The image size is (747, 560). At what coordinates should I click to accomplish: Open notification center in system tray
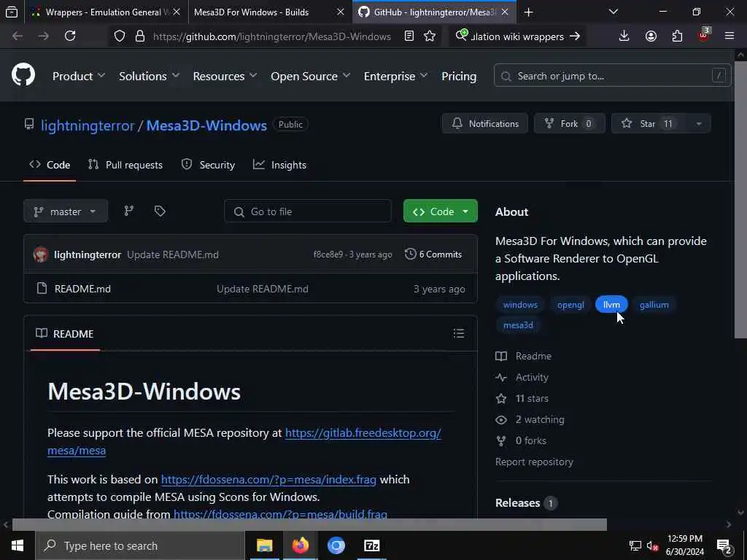tap(724, 546)
